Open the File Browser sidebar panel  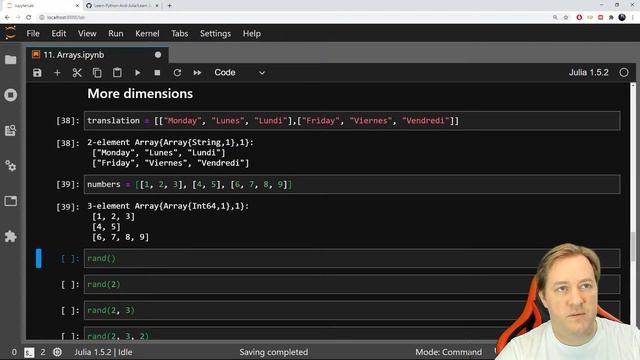tap(11, 60)
